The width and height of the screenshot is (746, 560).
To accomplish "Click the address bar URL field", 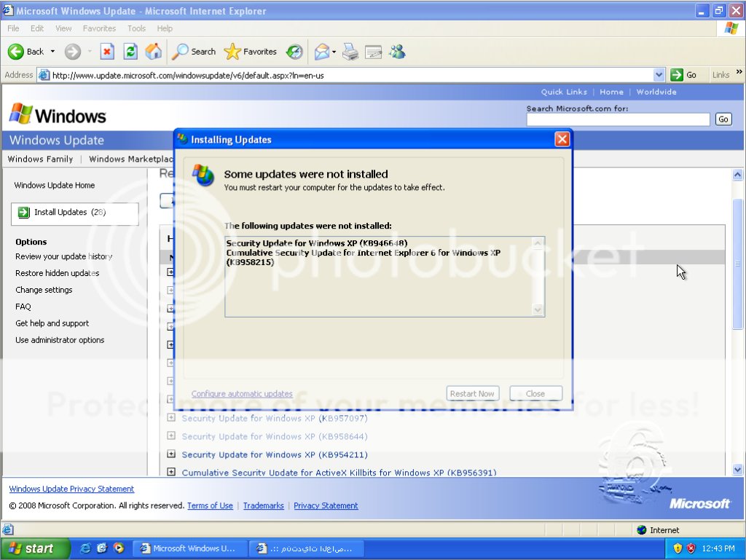I will (x=352, y=75).
